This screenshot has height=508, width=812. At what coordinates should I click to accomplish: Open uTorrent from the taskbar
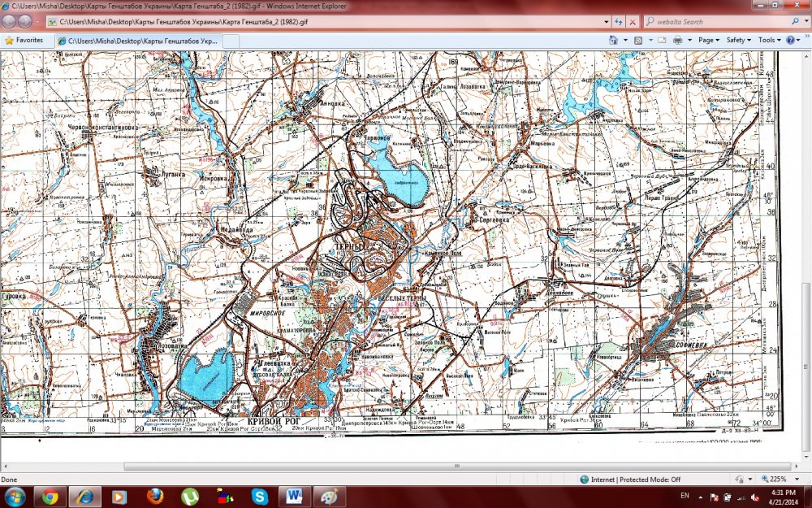189,496
